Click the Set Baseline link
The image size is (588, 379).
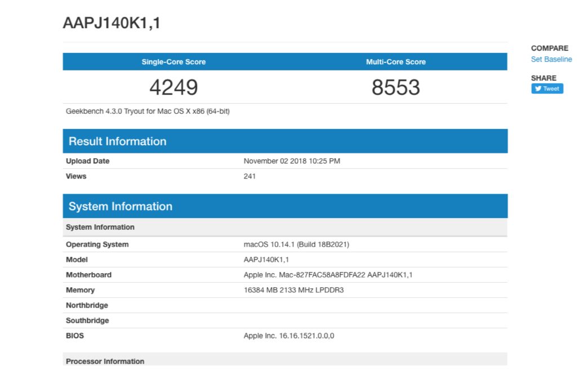(x=551, y=59)
